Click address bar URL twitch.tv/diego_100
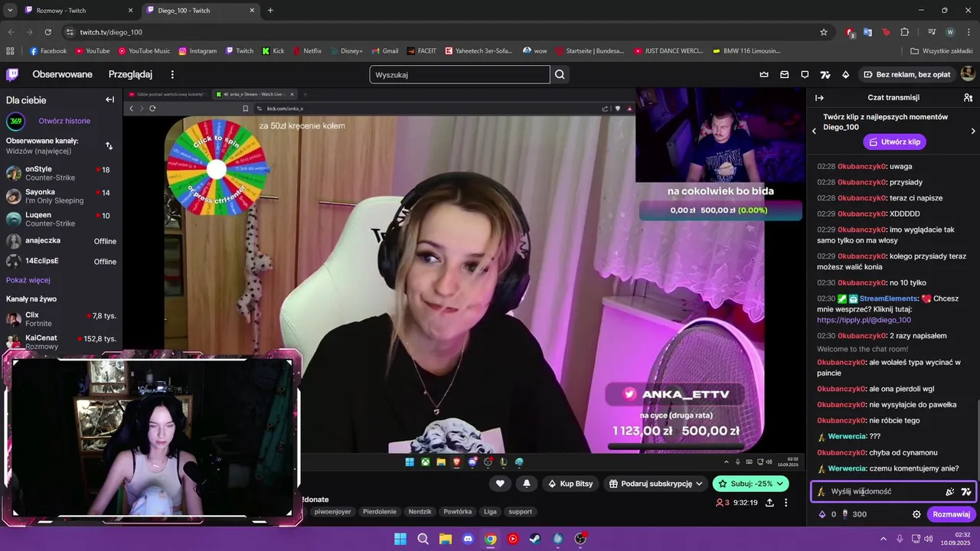This screenshot has width=980, height=551. (x=111, y=32)
